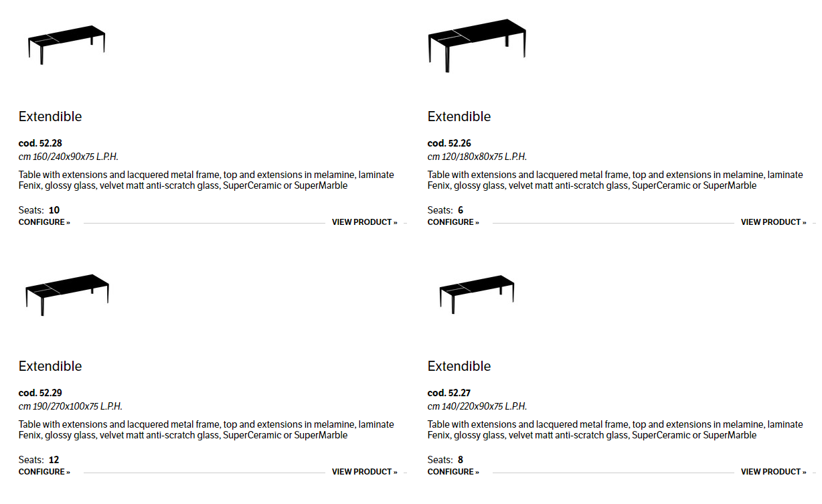Viewport: 822px width, 504px height.
Task: Click the Extendible title above cod. 52.29
Action: [x=50, y=366]
